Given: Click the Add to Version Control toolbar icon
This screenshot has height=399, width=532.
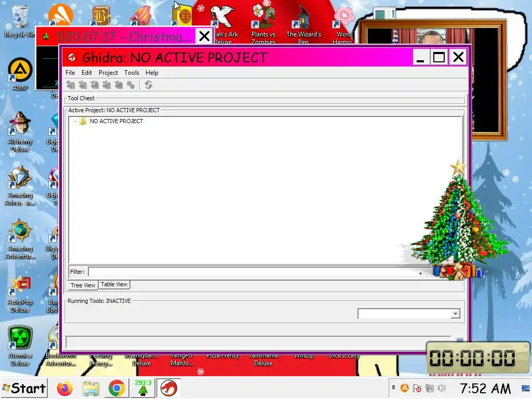Looking at the screenshot, I should click(71, 85).
